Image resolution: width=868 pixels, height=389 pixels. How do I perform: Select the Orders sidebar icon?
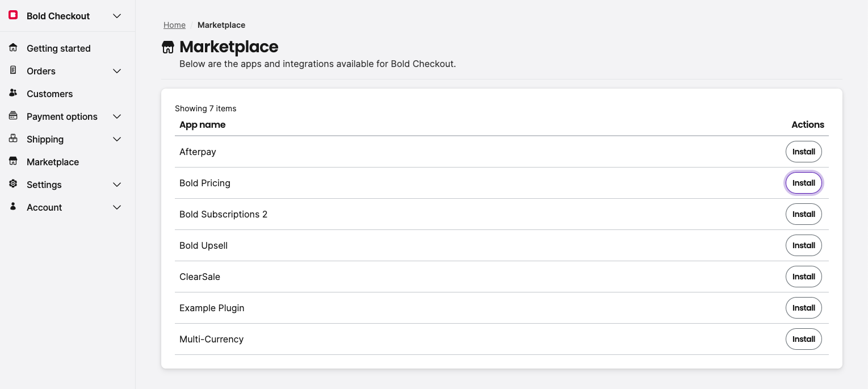click(x=12, y=71)
